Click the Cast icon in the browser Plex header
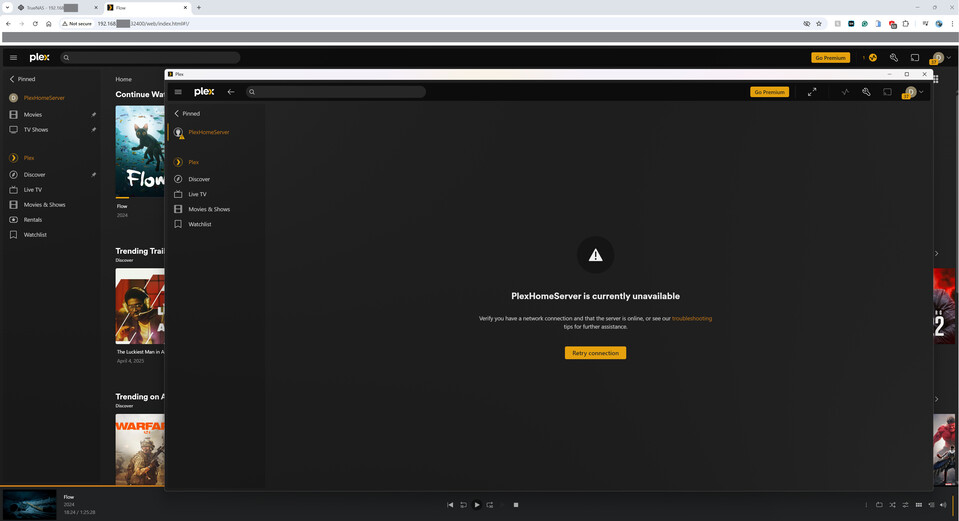The height and width of the screenshot is (521, 959). (x=915, y=57)
